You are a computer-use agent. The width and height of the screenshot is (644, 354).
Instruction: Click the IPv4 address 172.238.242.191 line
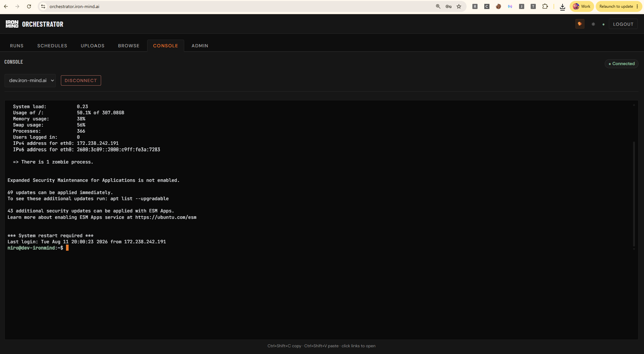[66, 143]
